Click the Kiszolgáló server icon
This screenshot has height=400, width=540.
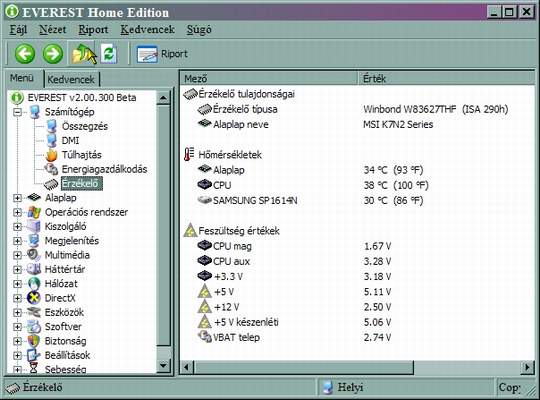[34, 226]
